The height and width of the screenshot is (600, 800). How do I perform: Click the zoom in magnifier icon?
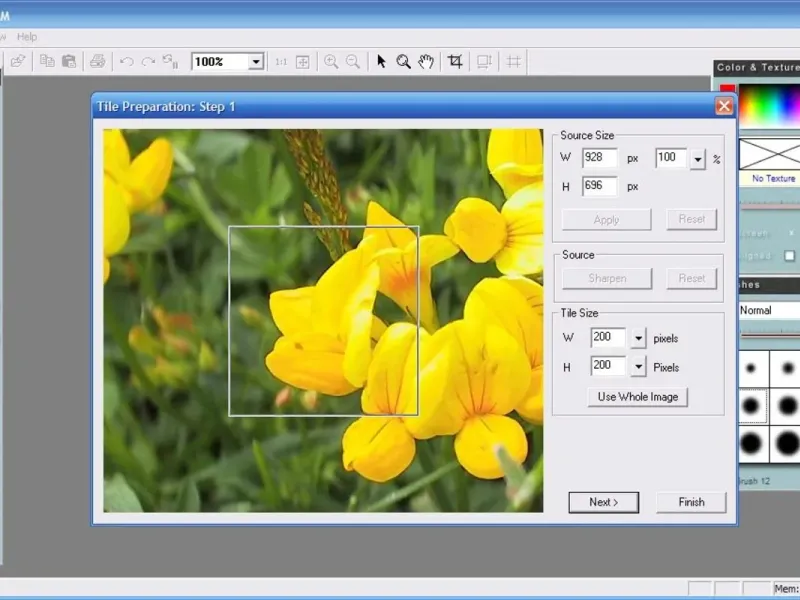(331, 62)
